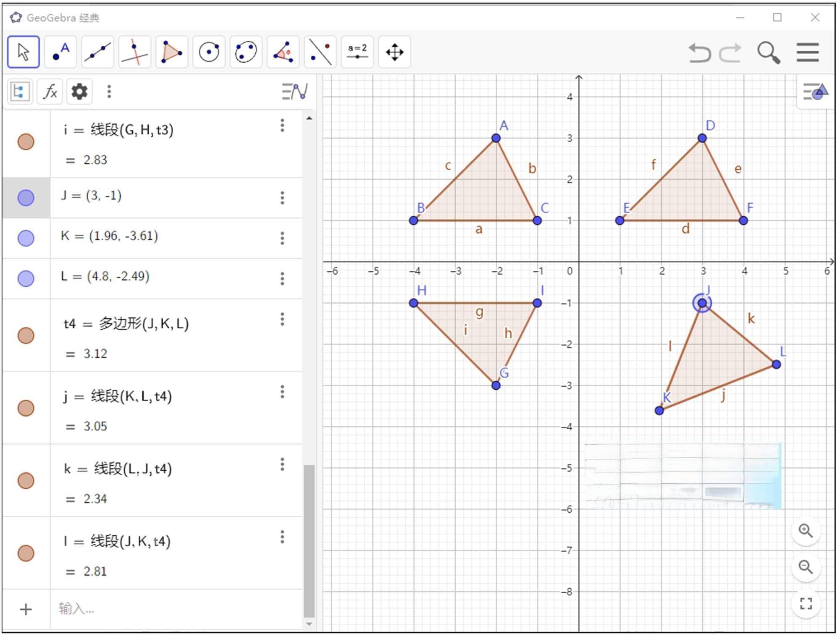840x637 pixels.
Task: Toggle visibility of point K
Action: coord(26,238)
